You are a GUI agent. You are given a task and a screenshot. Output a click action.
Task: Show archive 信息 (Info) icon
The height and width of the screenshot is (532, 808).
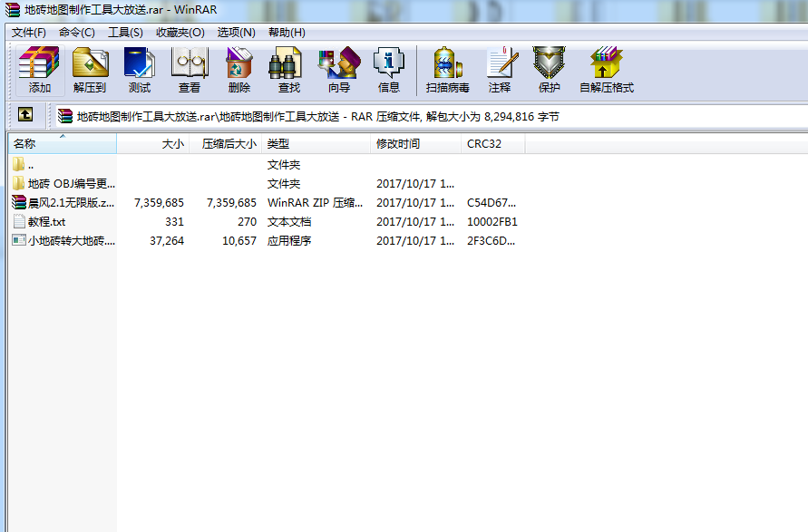click(x=389, y=71)
